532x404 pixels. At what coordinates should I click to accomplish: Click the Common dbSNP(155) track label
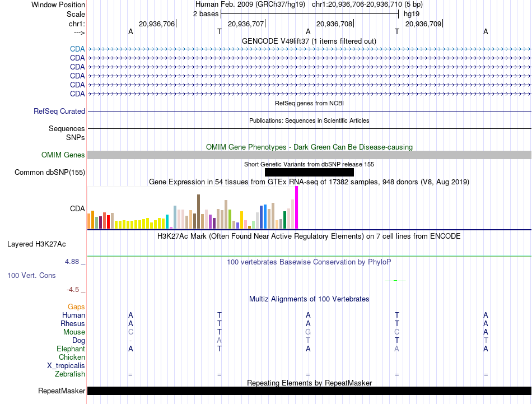(x=50, y=172)
